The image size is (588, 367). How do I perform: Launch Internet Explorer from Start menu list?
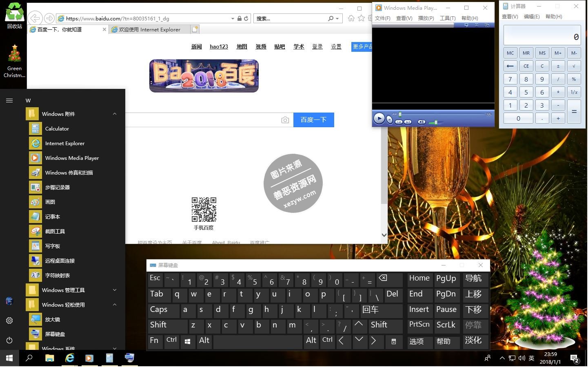[x=75, y=144]
